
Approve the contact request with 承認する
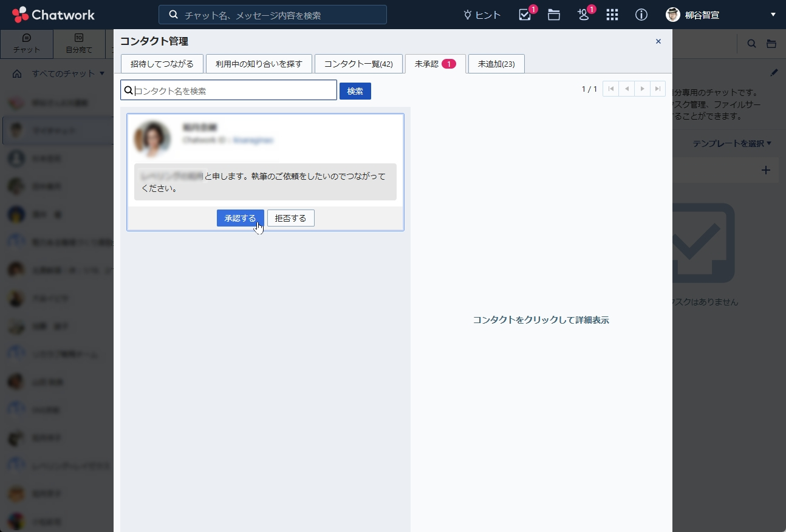240,218
